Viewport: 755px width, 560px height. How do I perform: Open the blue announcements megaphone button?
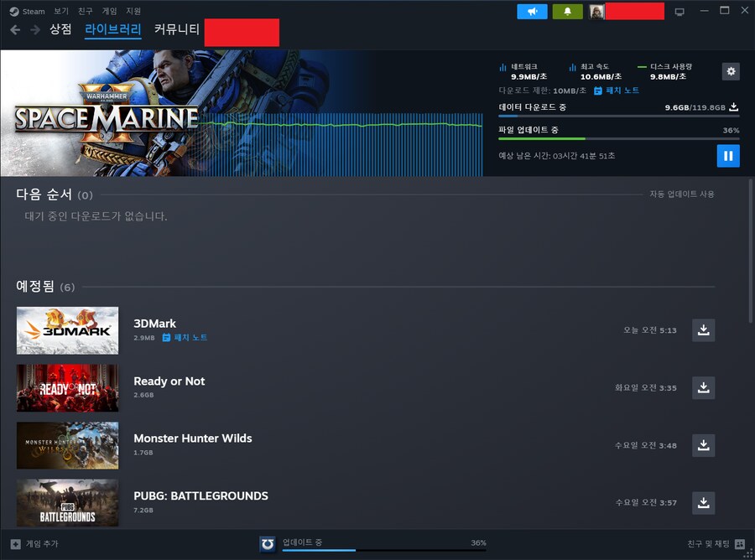[532, 12]
